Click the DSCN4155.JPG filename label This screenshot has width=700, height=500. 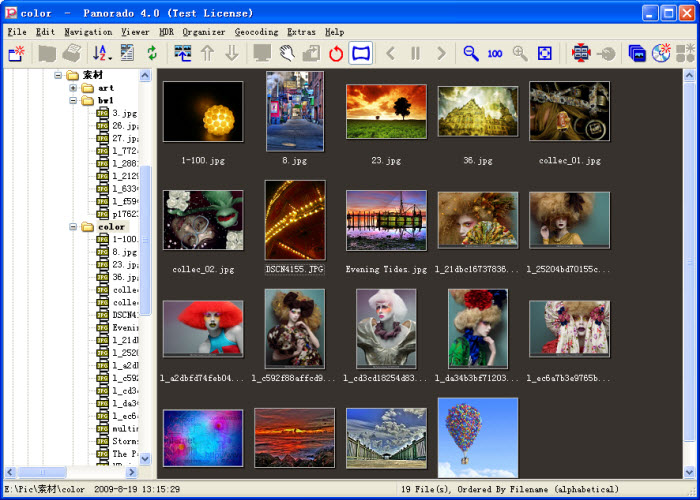coord(295,269)
